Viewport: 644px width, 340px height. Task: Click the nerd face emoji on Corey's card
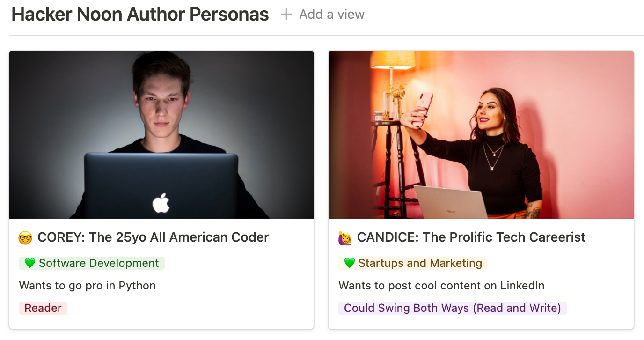[x=25, y=238]
